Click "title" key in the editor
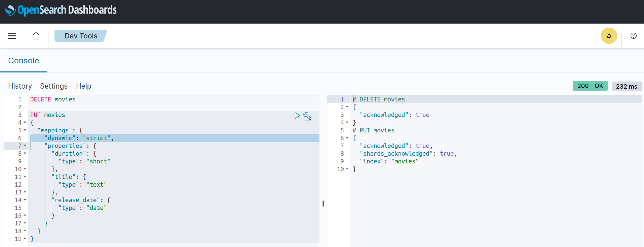The height and width of the screenshot is (247, 644). pos(64,177)
